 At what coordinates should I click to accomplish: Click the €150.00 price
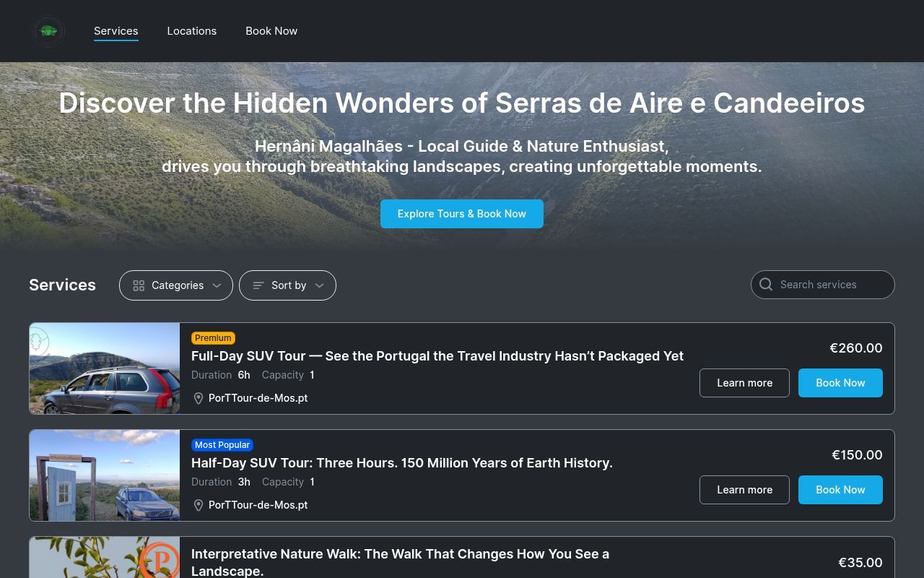857,455
